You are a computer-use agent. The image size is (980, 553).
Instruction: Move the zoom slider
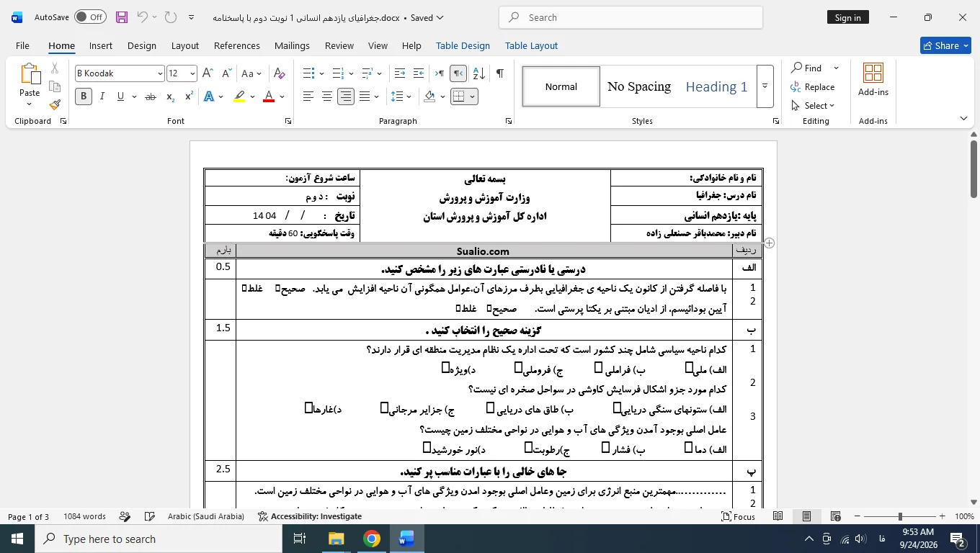[899, 516]
